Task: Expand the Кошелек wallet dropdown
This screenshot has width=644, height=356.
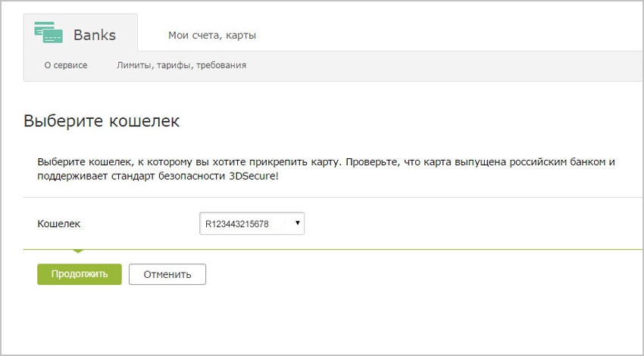Action: [252, 223]
